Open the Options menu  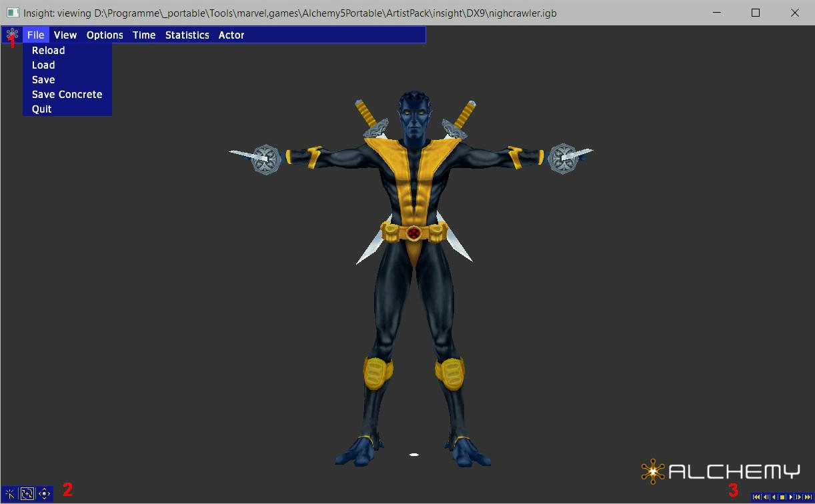pyautogui.click(x=105, y=35)
